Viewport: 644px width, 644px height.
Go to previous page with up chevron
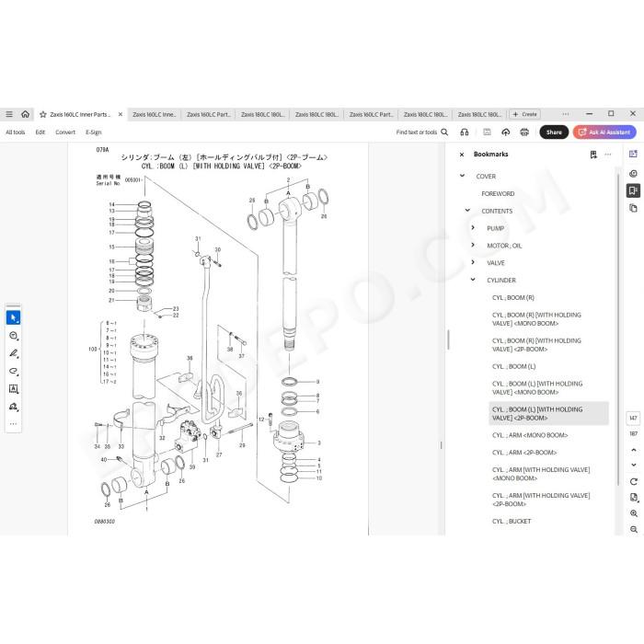pyautogui.click(x=633, y=450)
